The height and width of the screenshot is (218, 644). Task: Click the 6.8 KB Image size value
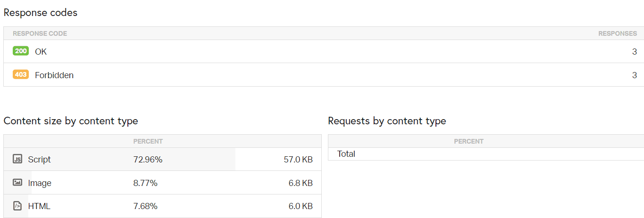click(300, 183)
